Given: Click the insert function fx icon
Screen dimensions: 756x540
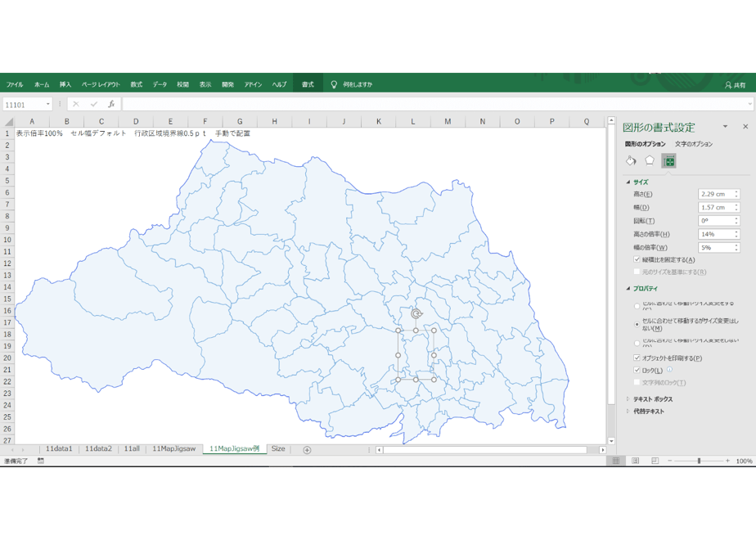Looking at the screenshot, I should [111, 104].
